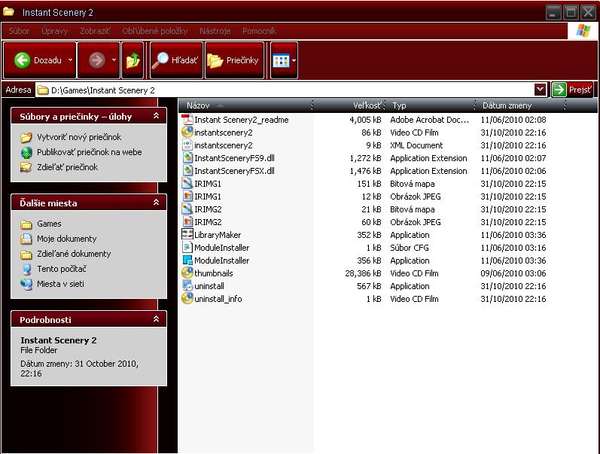Image resolution: width=600 pixels, height=454 pixels.
Task: Open the views dropdown arrow
Action: pyautogui.click(x=293, y=60)
